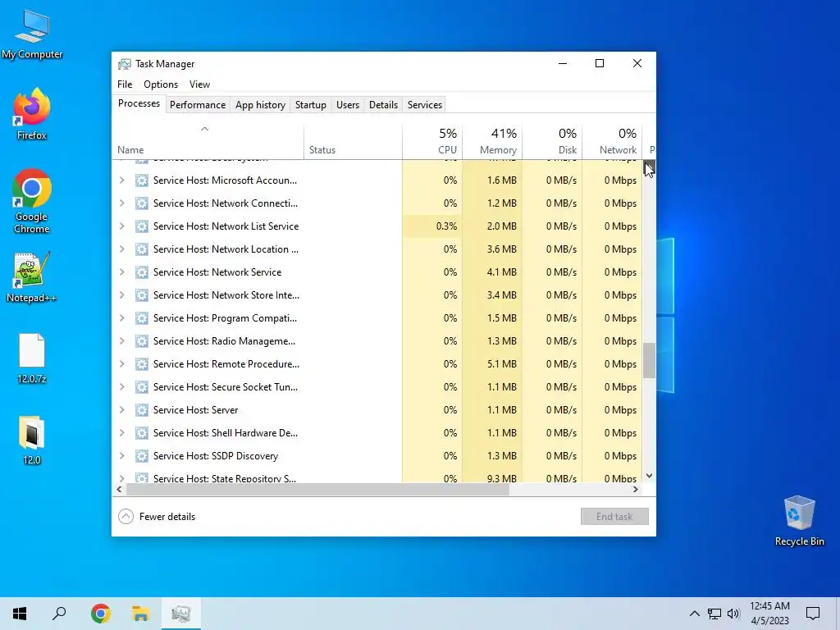Switch to the Details tab
This screenshot has height=630, width=840.
click(x=384, y=105)
